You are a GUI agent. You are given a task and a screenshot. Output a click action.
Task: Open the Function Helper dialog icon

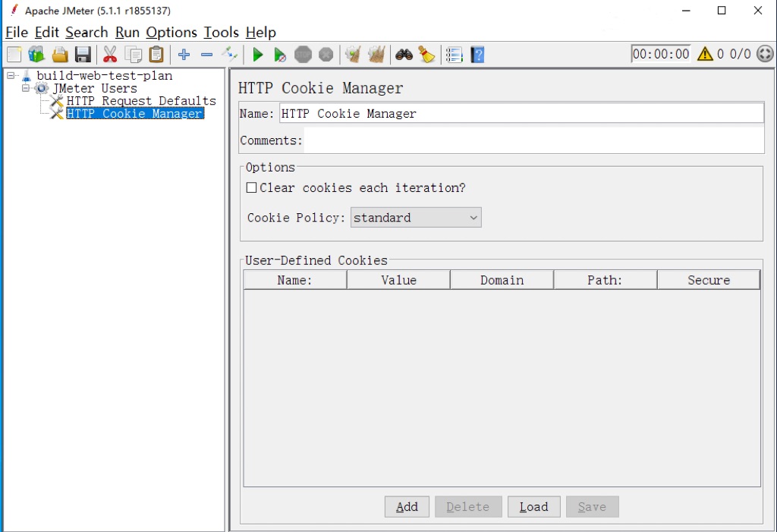[454, 55]
